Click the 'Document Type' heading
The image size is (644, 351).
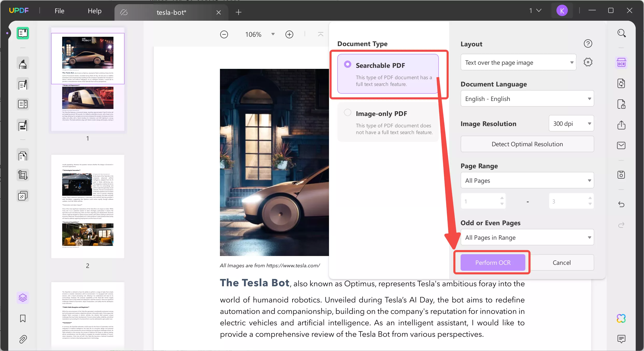362,44
